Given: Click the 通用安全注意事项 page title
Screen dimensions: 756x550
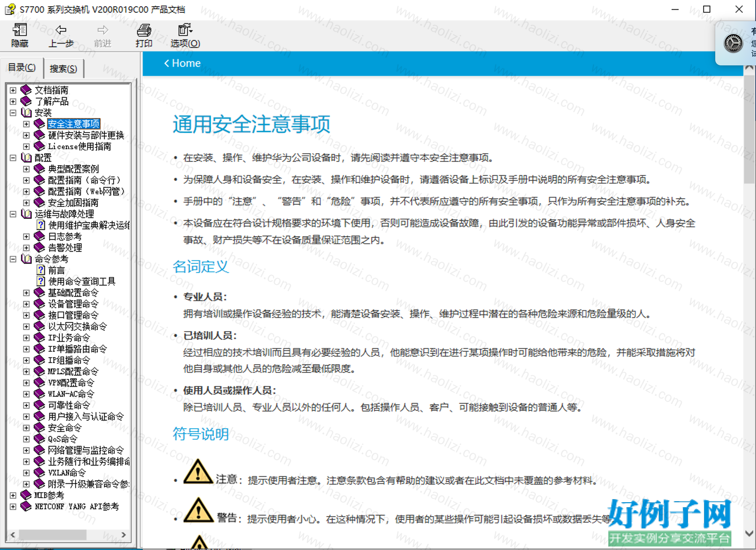Looking at the screenshot, I should tap(251, 124).
